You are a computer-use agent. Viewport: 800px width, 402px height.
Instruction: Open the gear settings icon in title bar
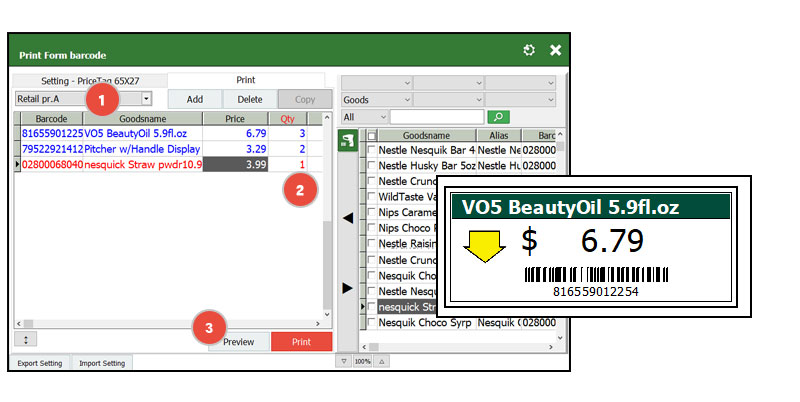point(529,50)
